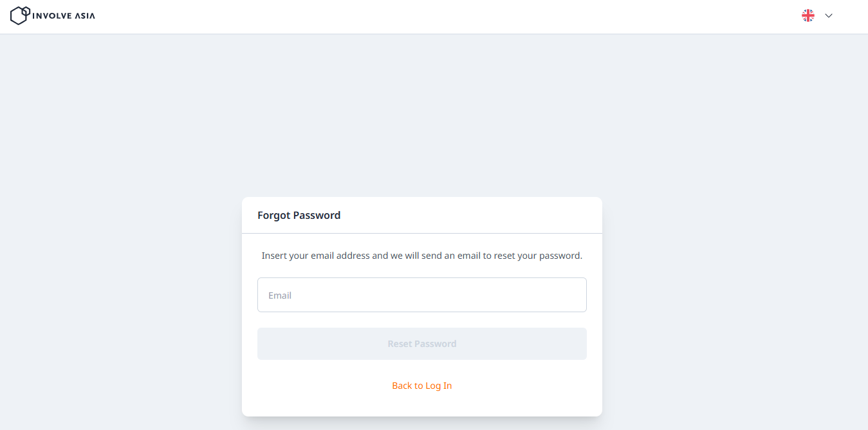Click the blank center of the white header bar
Viewport: 868px width, 430px height.
click(x=434, y=16)
